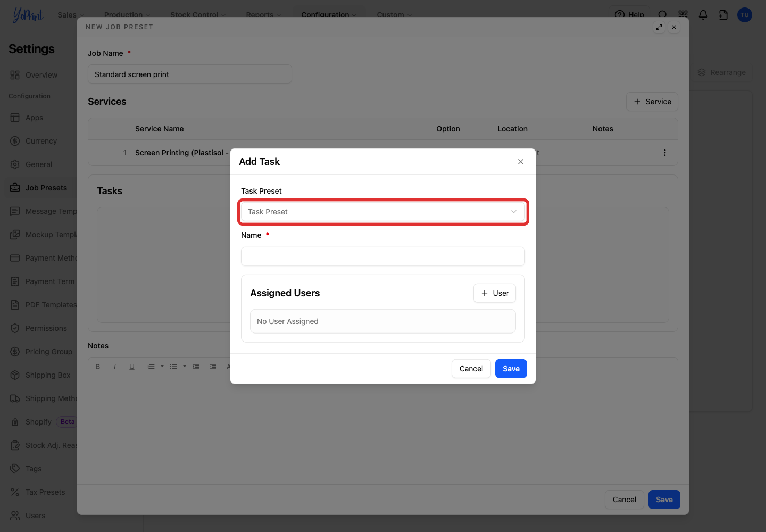This screenshot has width=766, height=532.
Task: Expand the New Job Preset panel
Action: (659, 27)
